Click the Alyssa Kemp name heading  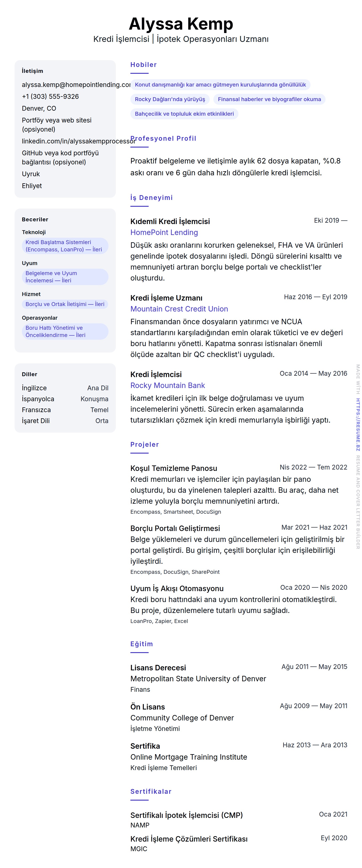(x=181, y=24)
